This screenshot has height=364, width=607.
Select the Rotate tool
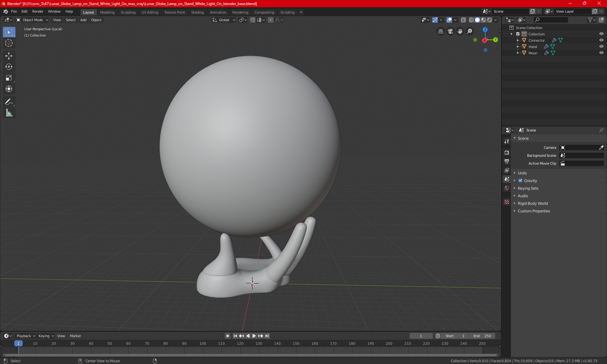point(9,67)
